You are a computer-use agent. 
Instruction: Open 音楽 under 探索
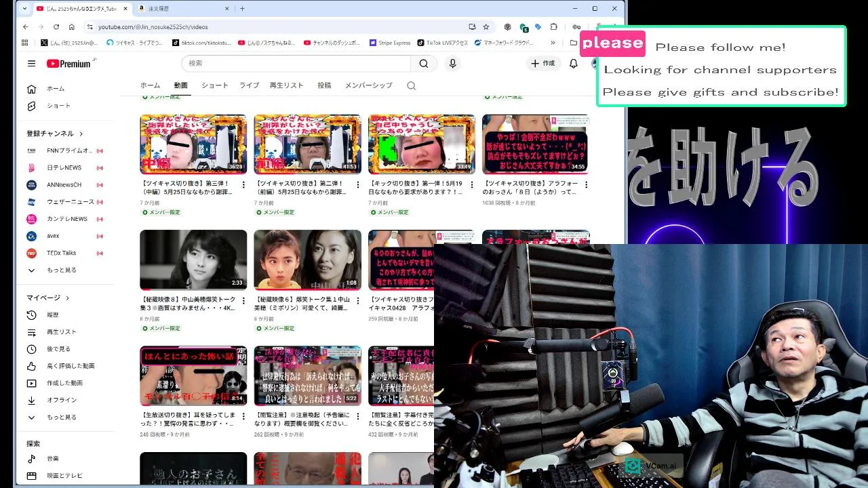tap(66, 458)
